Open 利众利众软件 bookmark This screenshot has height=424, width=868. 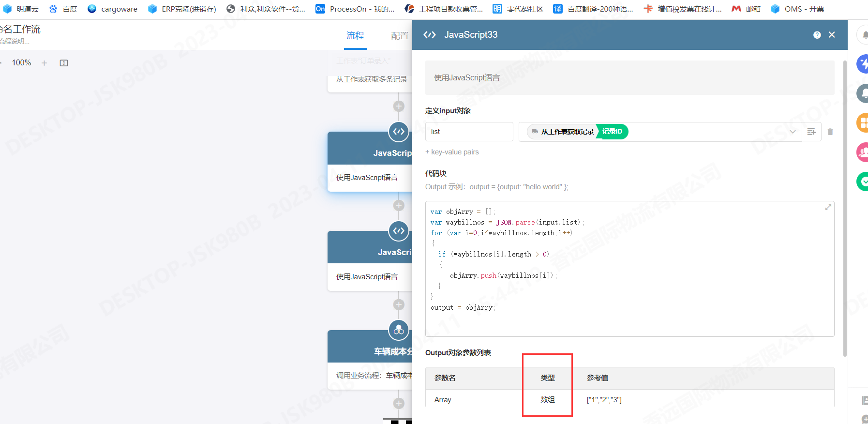tap(266, 9)
